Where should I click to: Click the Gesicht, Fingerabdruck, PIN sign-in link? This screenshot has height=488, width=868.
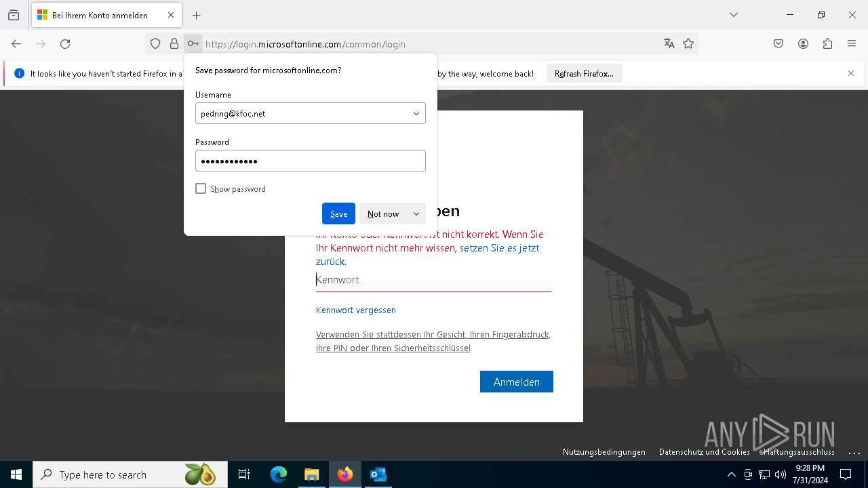433,341
